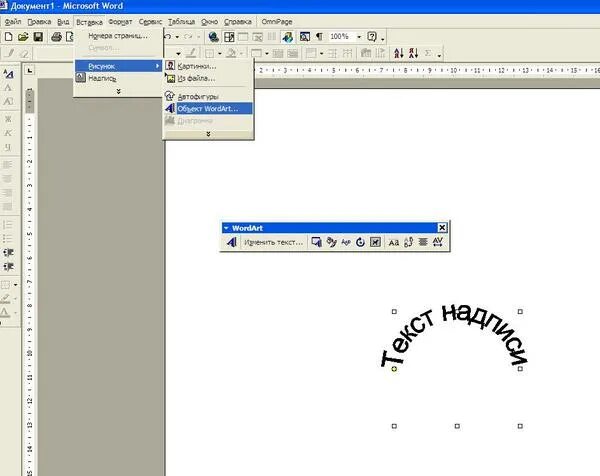Choose Объект WordArt in the submenu
The width and height of the screenshot is (600, 476).
coord(209,109)
